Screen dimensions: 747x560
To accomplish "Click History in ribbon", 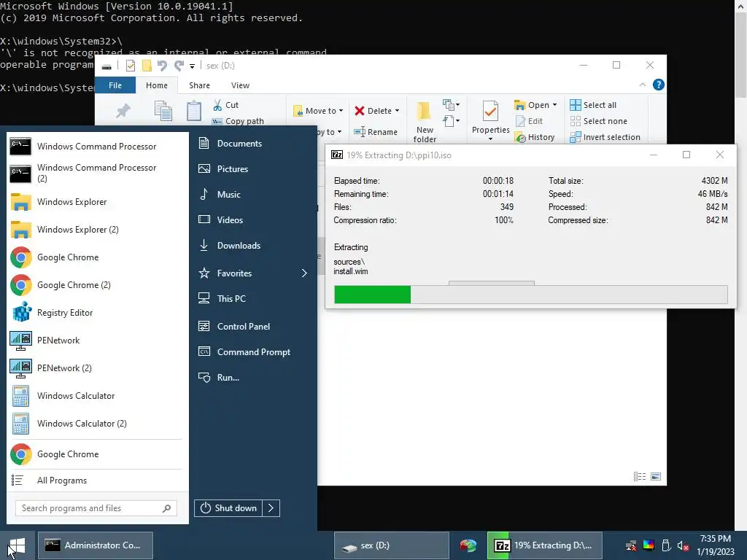I will tap(535, 137).
